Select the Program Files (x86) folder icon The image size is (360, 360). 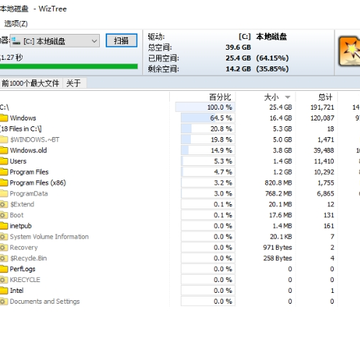[x=3, y=183]
